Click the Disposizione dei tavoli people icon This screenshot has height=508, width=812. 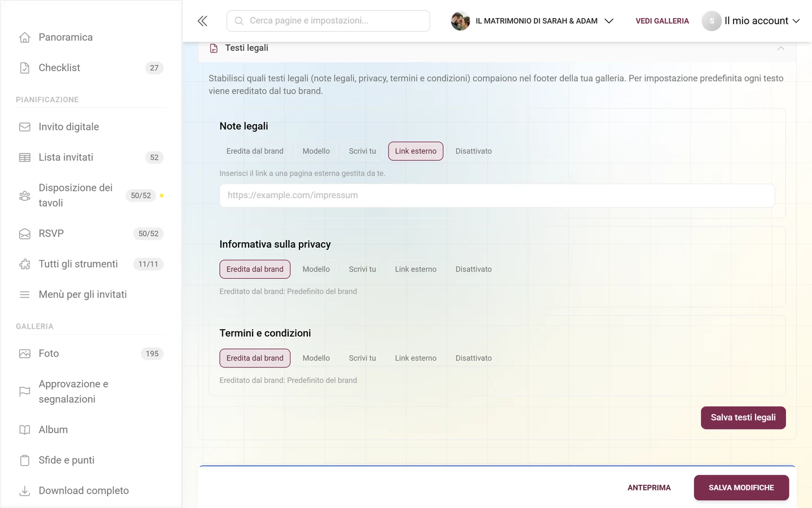(x=25, y=195)
